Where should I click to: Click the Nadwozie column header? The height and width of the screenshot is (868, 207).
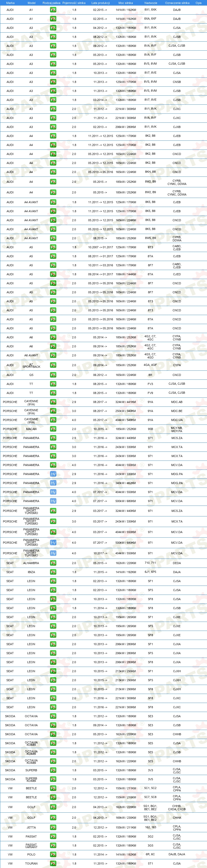click(x=150, y=3)
